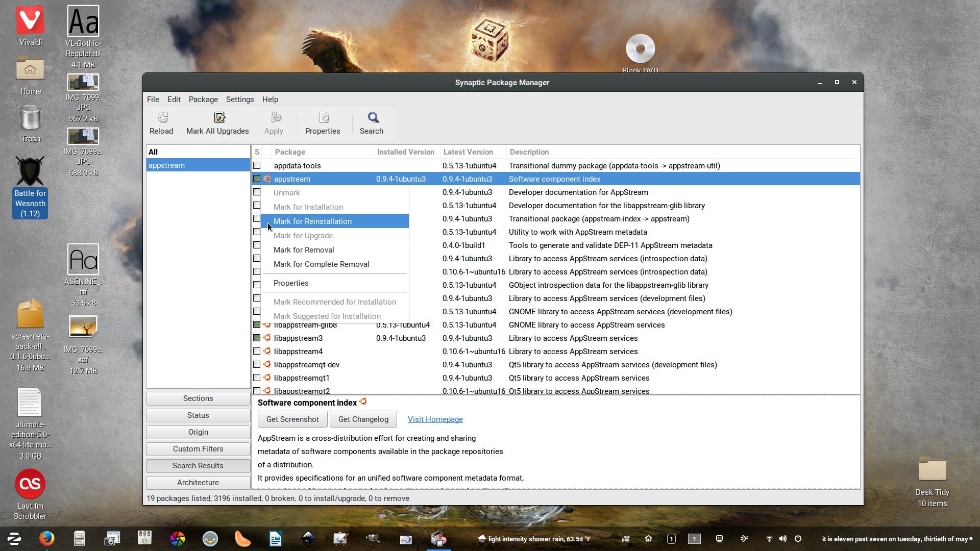Sort the list by Latest Version column
This screenshot has height=551, width=980.
(473, 152)
